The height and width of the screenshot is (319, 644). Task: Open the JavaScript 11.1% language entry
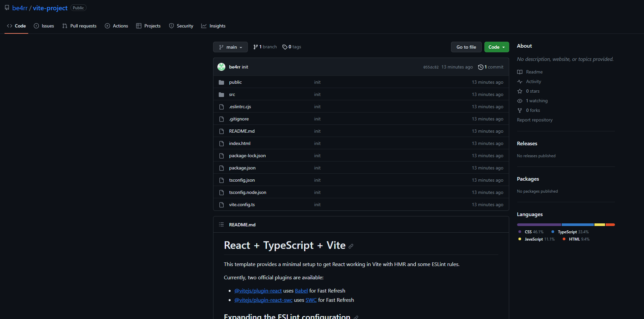point(536,239)
